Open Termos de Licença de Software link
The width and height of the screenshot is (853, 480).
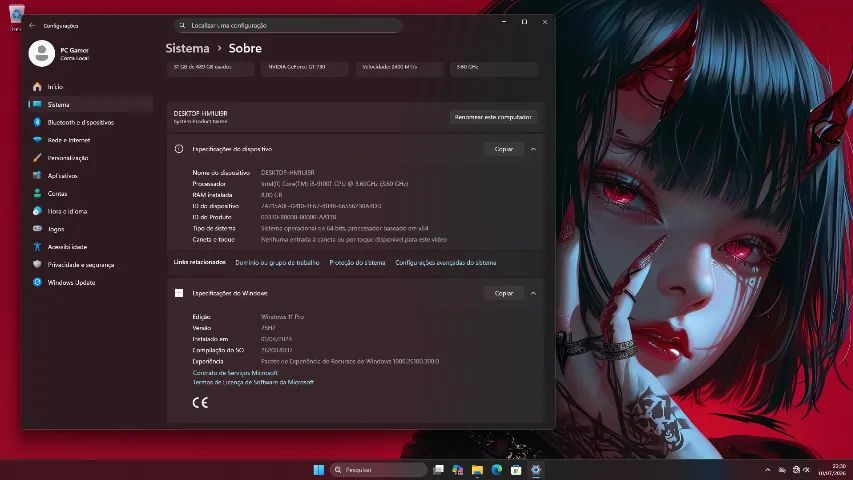click(x=253, y=383)
